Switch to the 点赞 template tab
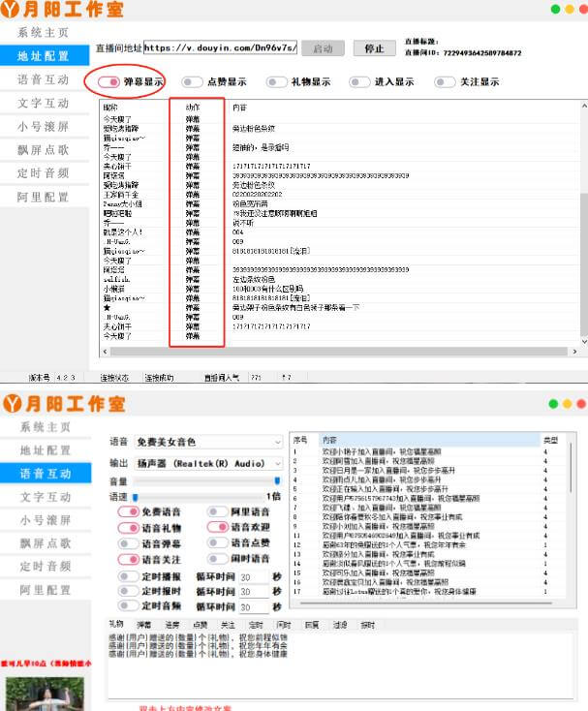Image resolution: width=588 pixels, height=711 pixels. pyautogui.click(x=201, y=625)
